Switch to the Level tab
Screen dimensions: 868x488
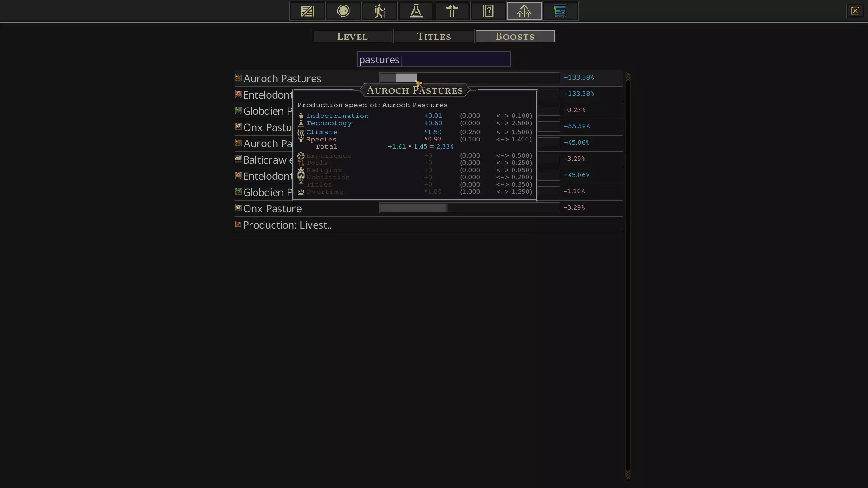(352, 36)
